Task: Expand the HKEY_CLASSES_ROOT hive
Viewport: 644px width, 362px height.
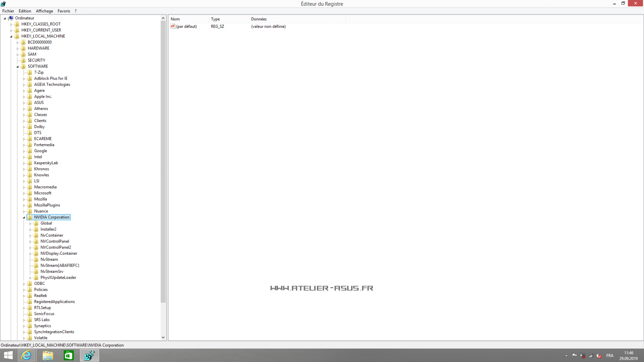Action: [11, 24]
